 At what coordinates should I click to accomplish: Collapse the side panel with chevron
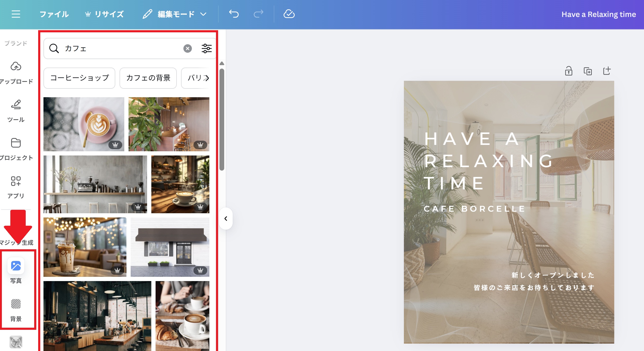tap(226, 219)
